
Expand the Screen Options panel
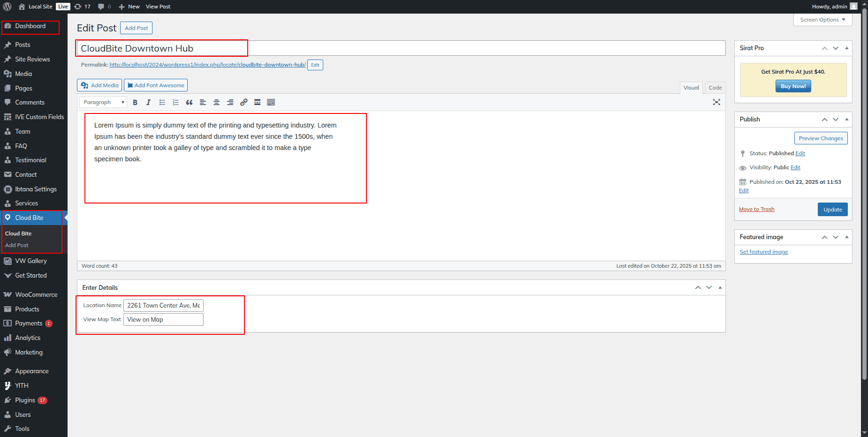coord(822,20)
